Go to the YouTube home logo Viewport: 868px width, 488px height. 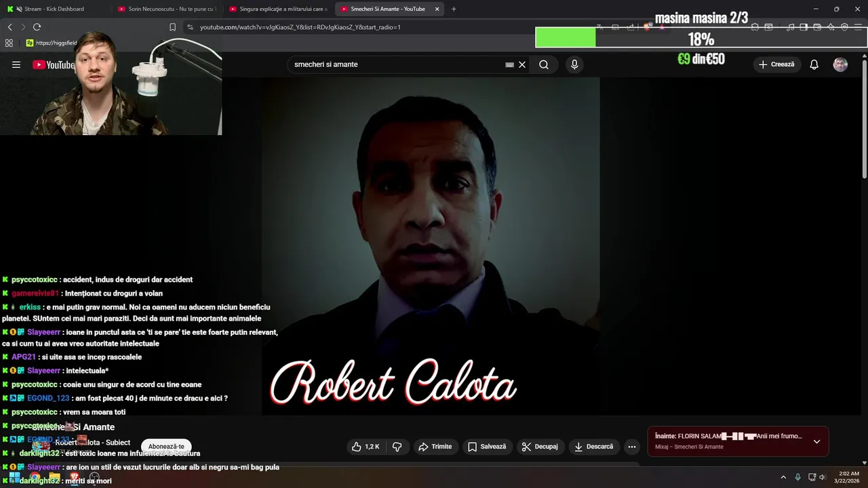(x=54, y=65)
